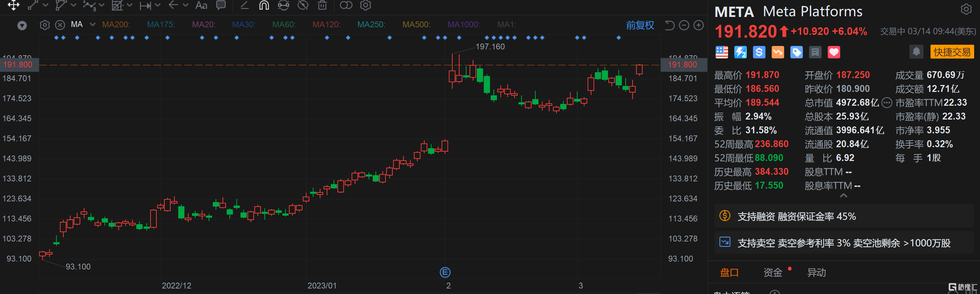Click 支持融资 融资保证金率 45% row

(844, 216)
